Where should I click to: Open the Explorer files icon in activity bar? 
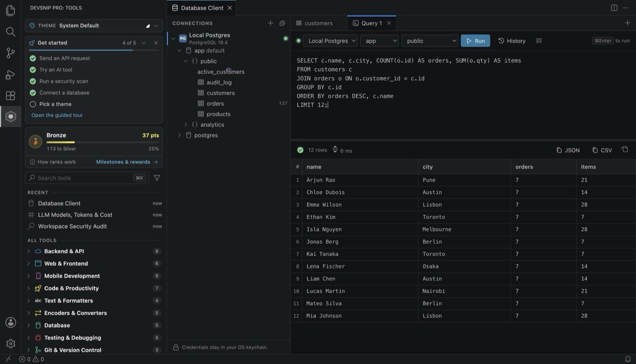click(x=10, y=11)
